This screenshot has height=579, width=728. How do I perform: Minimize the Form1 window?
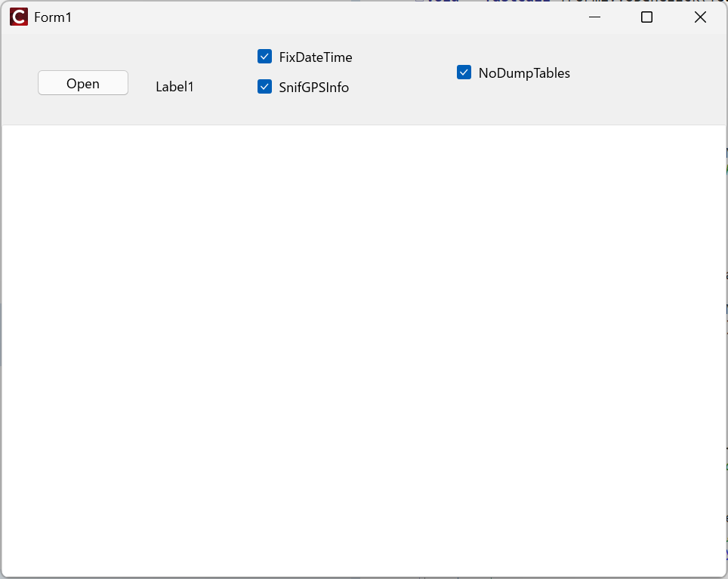(594, 17)
